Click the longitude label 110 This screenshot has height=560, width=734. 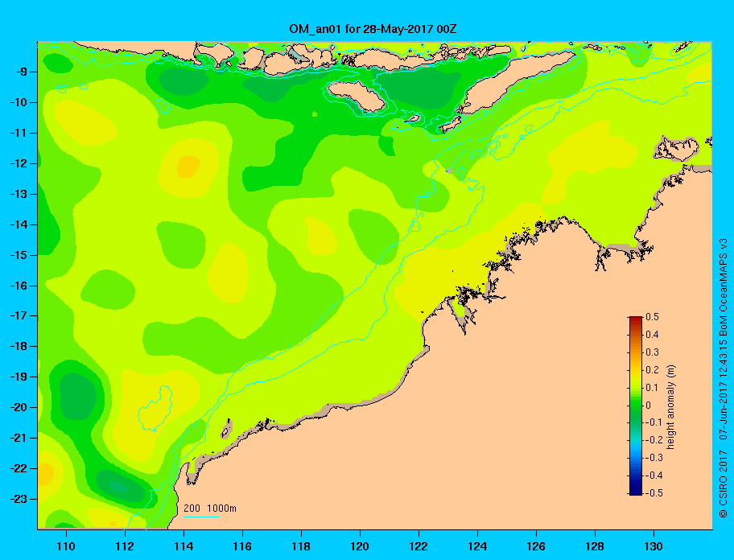(66, 546)
